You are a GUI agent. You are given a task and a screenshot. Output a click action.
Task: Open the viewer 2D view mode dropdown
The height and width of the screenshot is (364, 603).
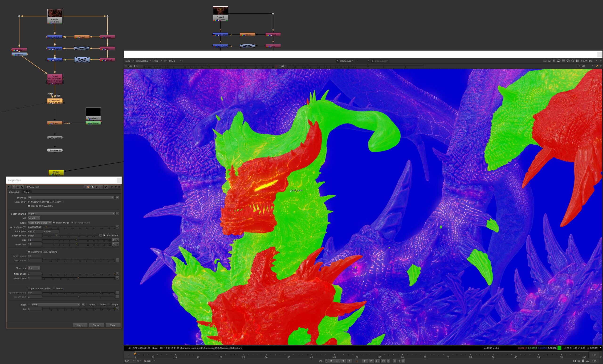(587, 66)
